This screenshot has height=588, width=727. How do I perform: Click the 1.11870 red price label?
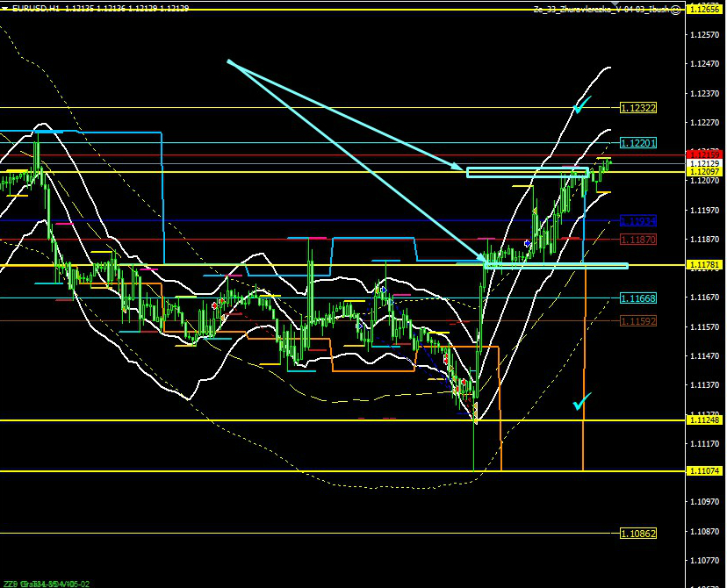click(x=638, y=240)
